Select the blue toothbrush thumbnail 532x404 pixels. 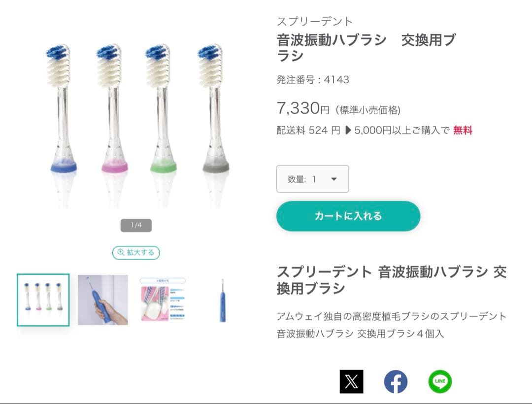[222, 300]
